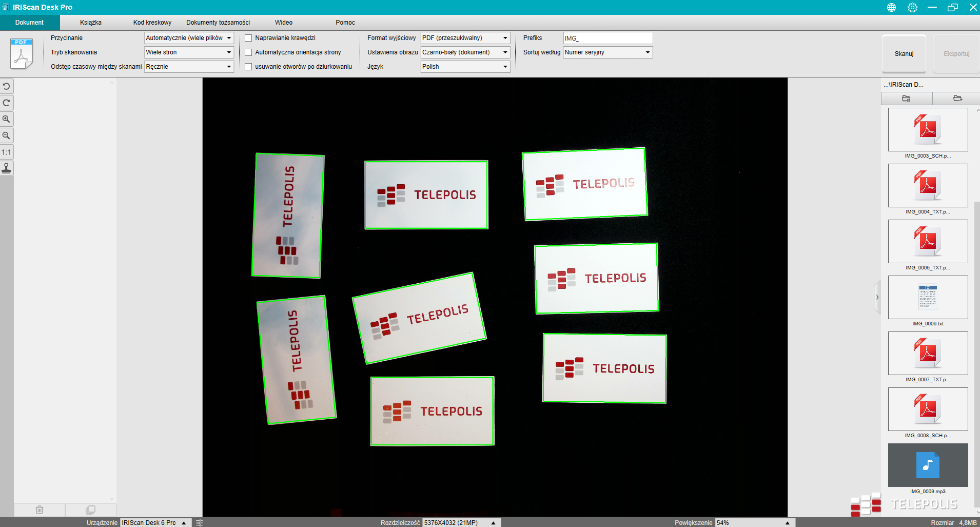Click the rotate clockwise icon
980x527 pixels.
point(6,103)
